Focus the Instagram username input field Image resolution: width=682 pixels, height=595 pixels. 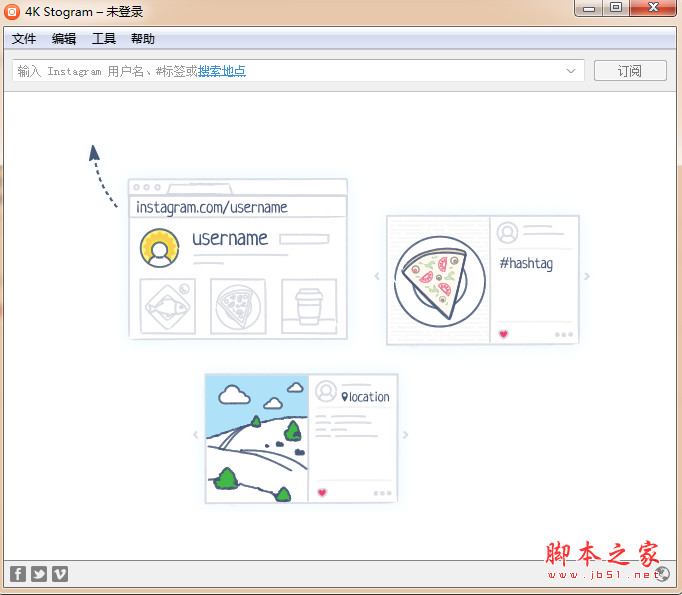pyautogui.click(x=298, y=70)
